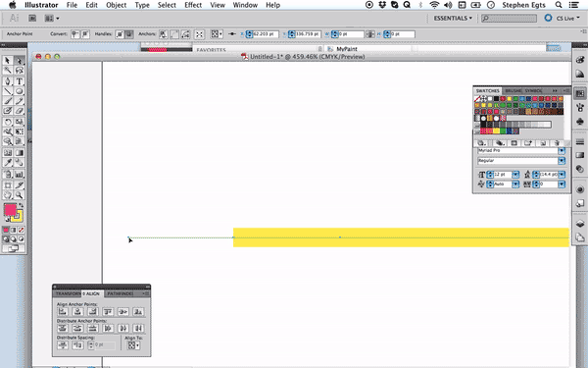Choose the Artboard tool

point(7,185)
